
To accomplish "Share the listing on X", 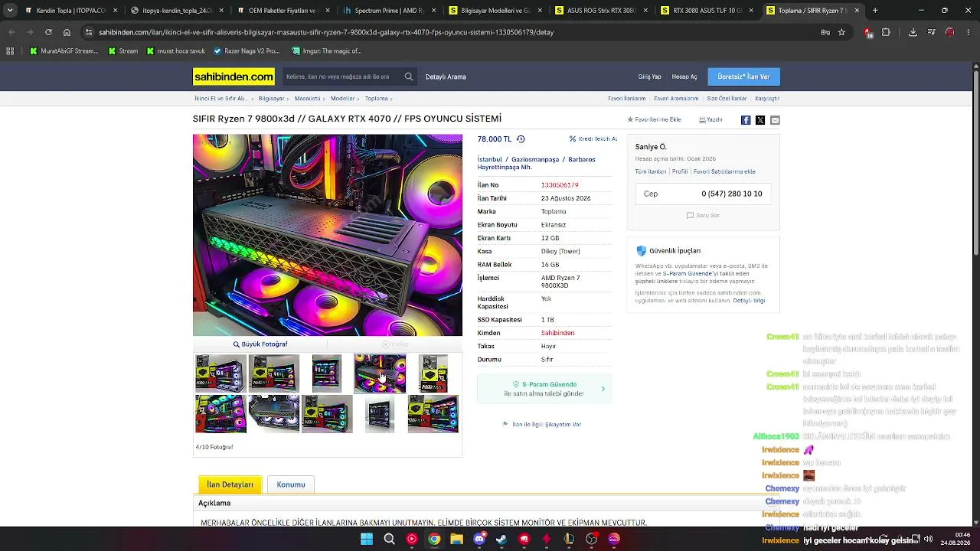I will coord(760,120).
